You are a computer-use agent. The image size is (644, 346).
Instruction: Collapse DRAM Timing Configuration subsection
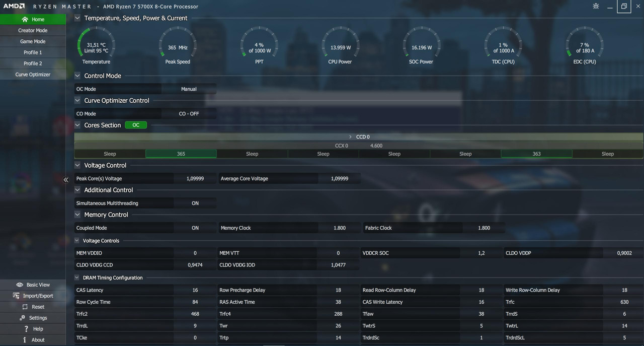point(77,278)
